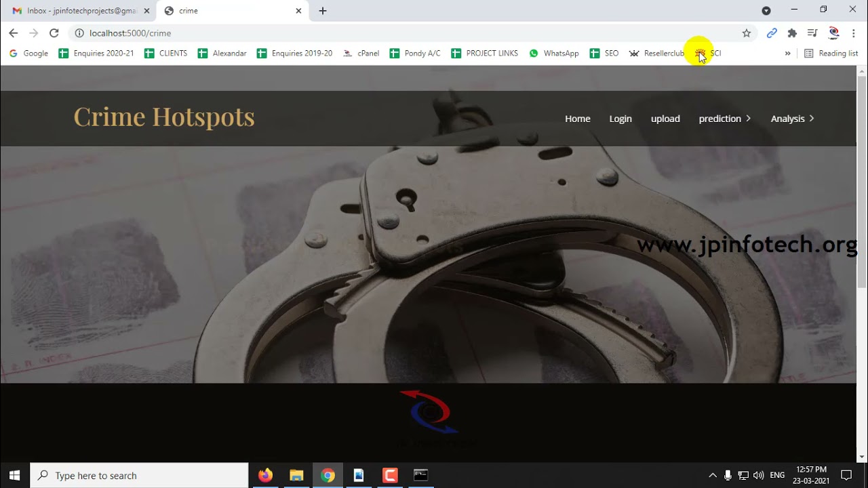This screenshot has height=488, width=868.
Task: View site information for localhost
Action: [79, 33]
